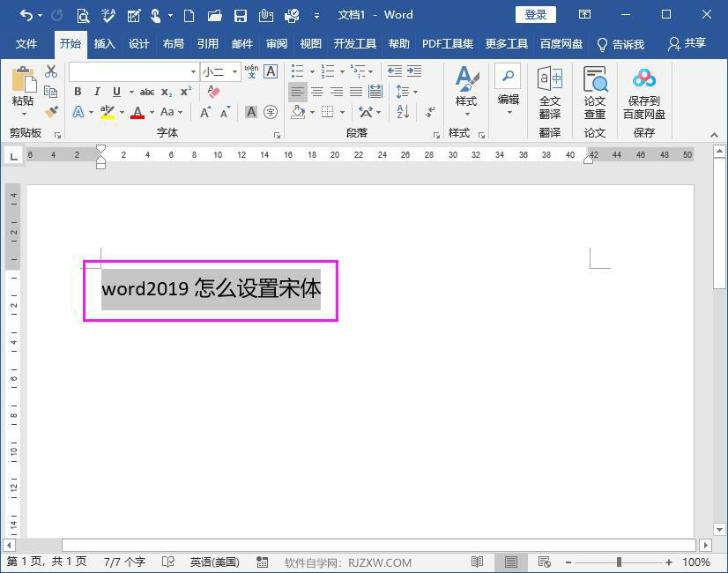
Task: Select the superscript icon
Action: pyautogui.click(x=186, y=91)
